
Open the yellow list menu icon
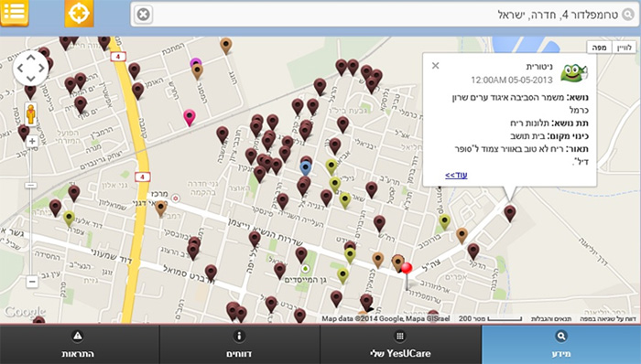point(15,13)
